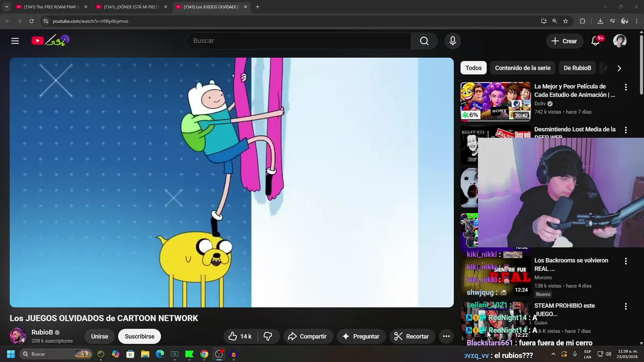The width and height of the screenshot is (644, 362).
Task: Open the YouTube guide hamburger menu
Action: 15,41
